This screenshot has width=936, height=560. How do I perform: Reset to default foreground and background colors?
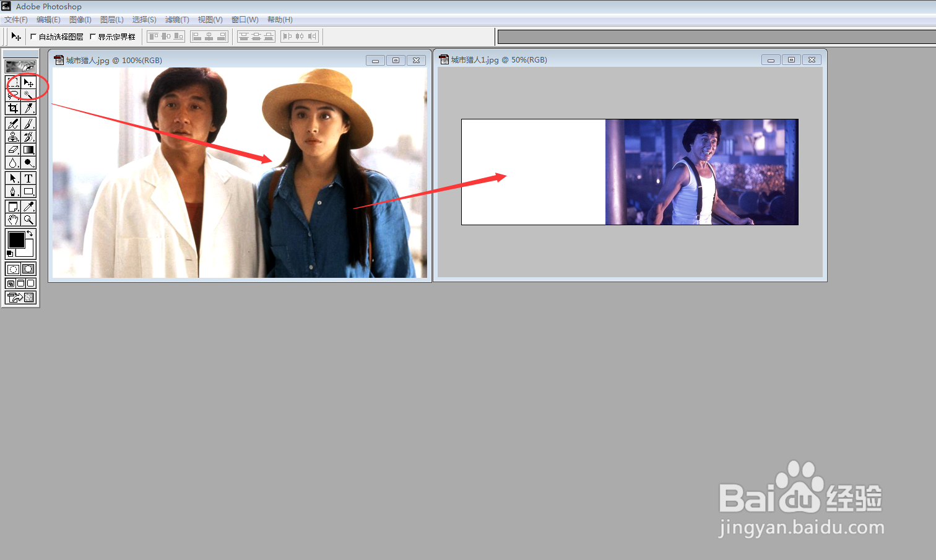point(10,254)
